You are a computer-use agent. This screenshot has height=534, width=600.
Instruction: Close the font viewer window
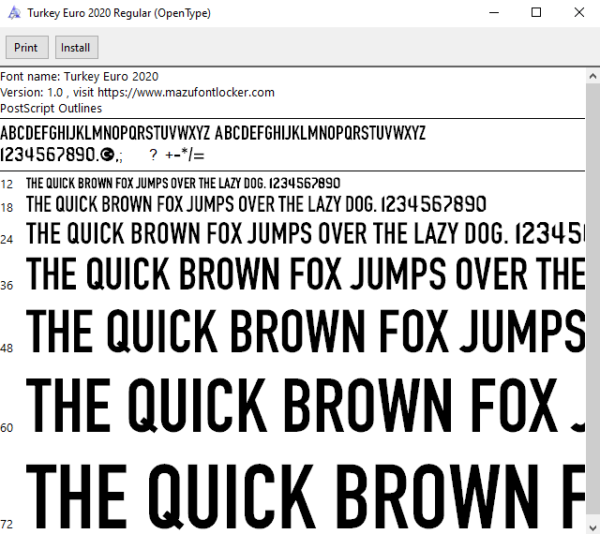tap(579, 13)
